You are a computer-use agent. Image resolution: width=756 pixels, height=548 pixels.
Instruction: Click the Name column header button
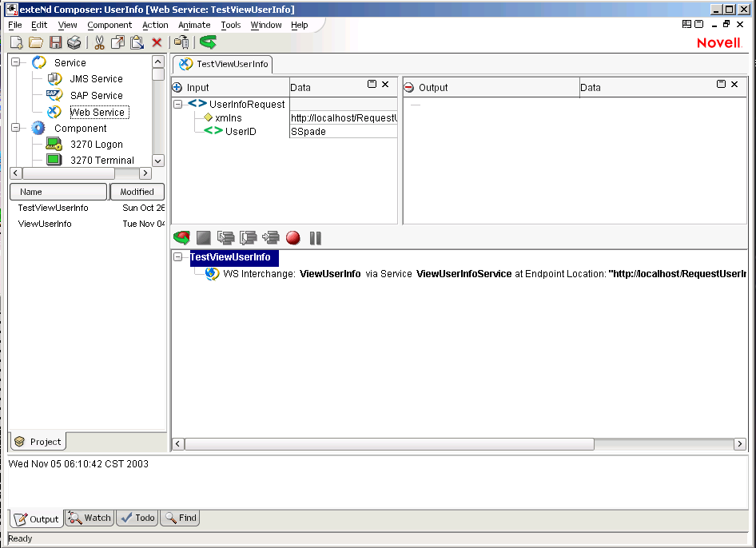(x=58, y=192)
